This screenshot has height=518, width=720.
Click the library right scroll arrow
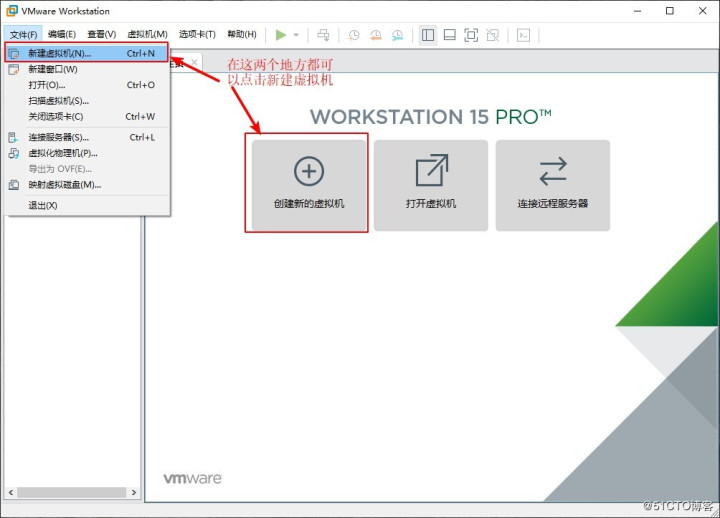(134, 492)
